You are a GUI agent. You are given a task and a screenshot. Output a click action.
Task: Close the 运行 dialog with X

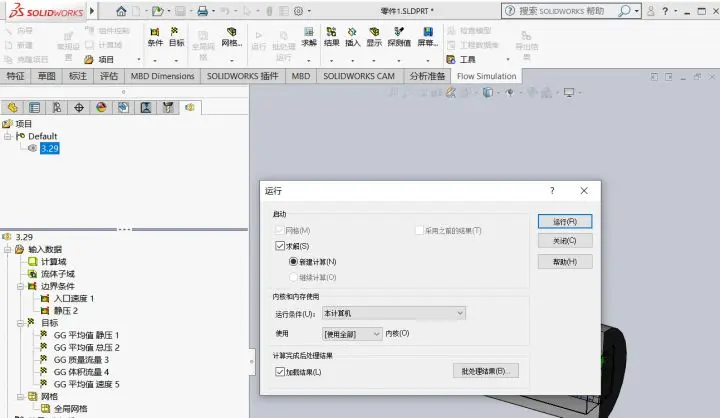coord(584,191)
